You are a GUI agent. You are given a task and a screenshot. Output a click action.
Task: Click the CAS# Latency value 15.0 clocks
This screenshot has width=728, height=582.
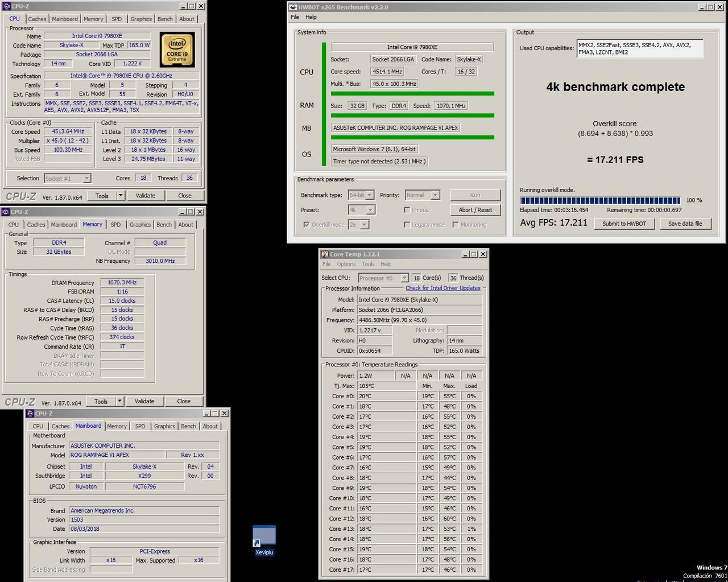pos(122,301)
